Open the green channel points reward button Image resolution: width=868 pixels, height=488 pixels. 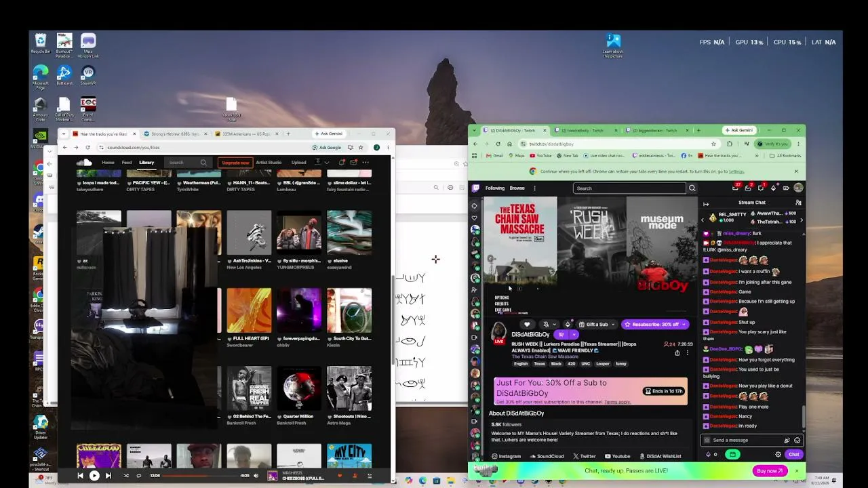[732, 455]
